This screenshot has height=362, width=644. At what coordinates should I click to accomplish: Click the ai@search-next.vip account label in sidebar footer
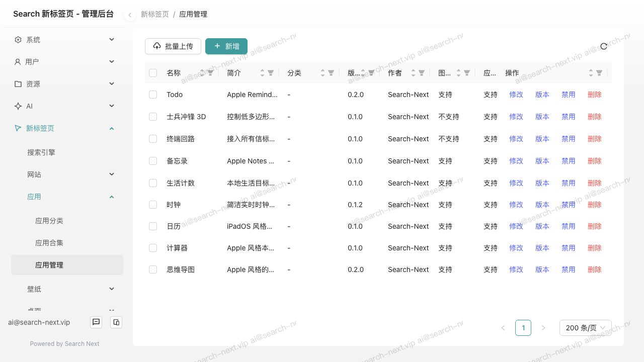point(39,322)
